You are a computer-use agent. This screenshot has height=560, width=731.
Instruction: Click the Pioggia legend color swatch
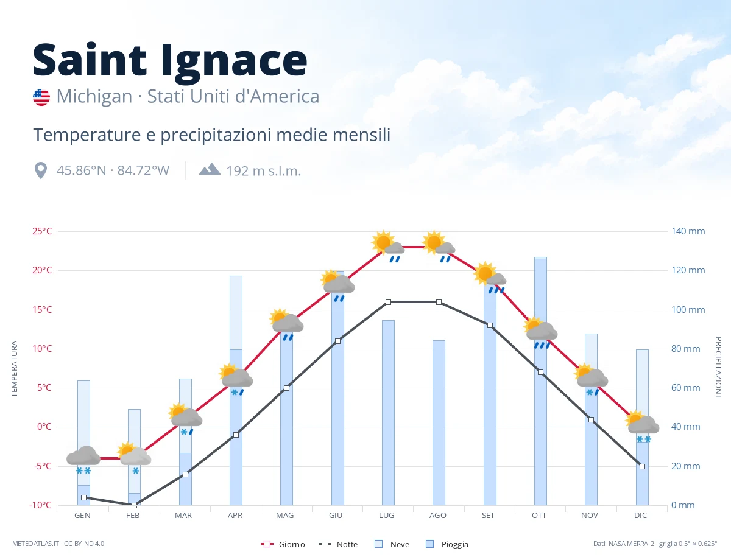click(431, 544)
